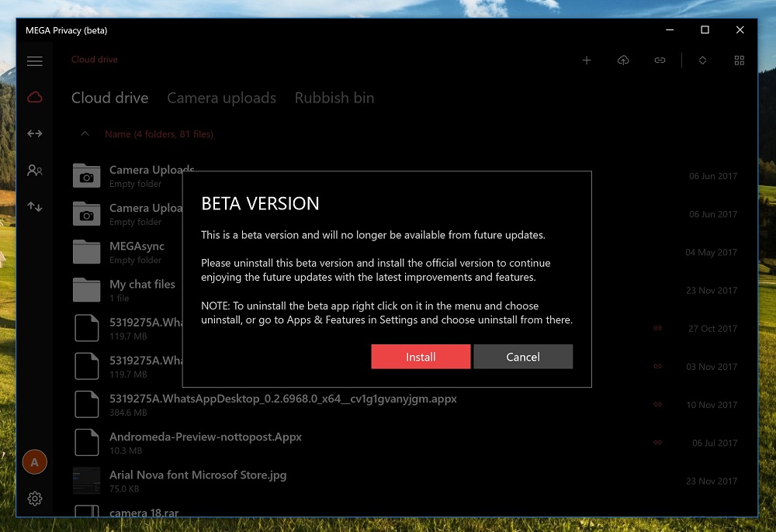Click the get link toolbar icon
Image resolution: width=776 pixels, height=532 pixels.
[660, 60]
